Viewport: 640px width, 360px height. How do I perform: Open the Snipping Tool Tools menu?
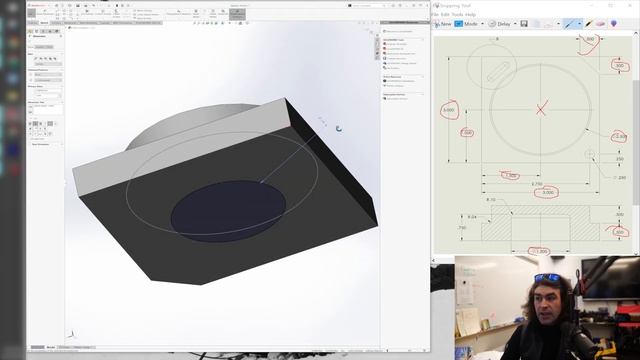pyautogui.click(x=458, y=14)
